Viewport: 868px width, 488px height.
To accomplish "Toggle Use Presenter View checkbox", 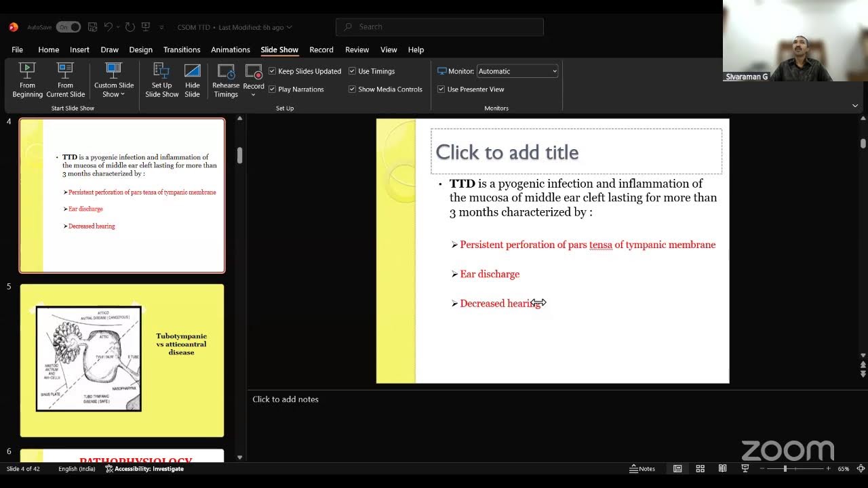I will [441, 89].
